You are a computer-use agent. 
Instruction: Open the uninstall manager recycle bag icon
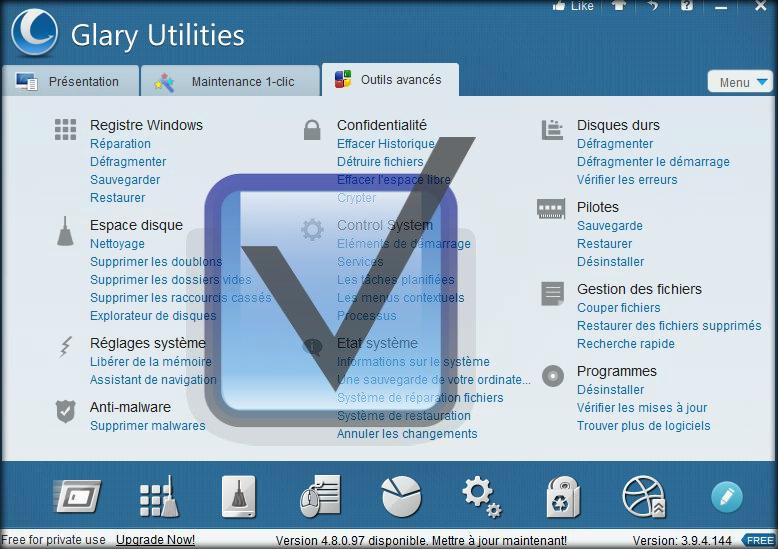point(563,496)
